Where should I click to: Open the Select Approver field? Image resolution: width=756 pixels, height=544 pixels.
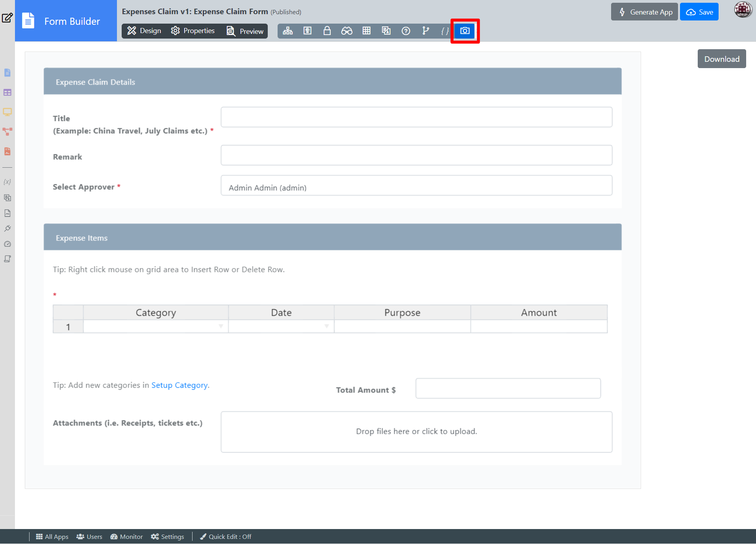tap(416, 185)
